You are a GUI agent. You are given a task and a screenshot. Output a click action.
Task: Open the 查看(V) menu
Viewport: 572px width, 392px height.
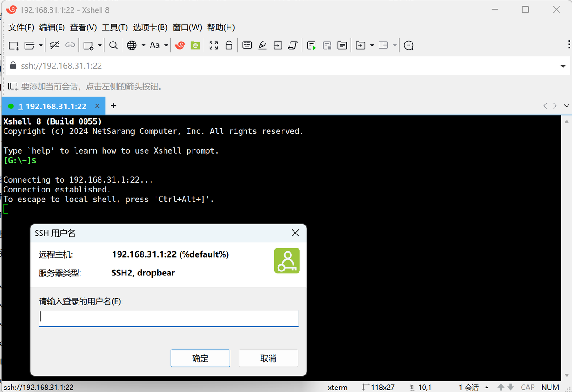[84, 28]
